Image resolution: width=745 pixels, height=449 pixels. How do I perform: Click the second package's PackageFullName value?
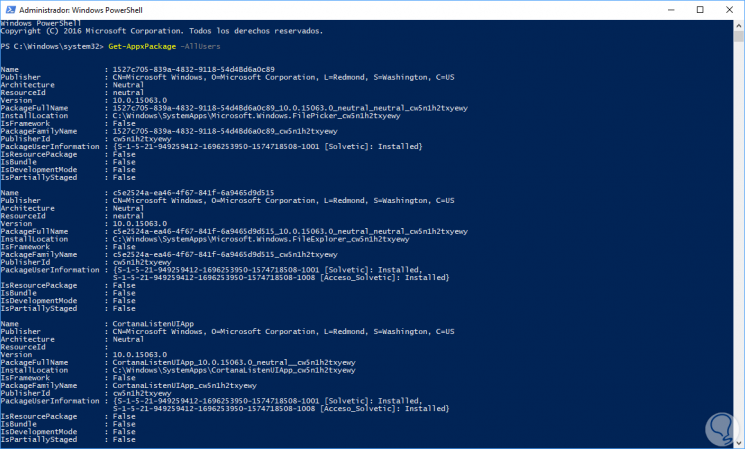(x=290, y=232)
